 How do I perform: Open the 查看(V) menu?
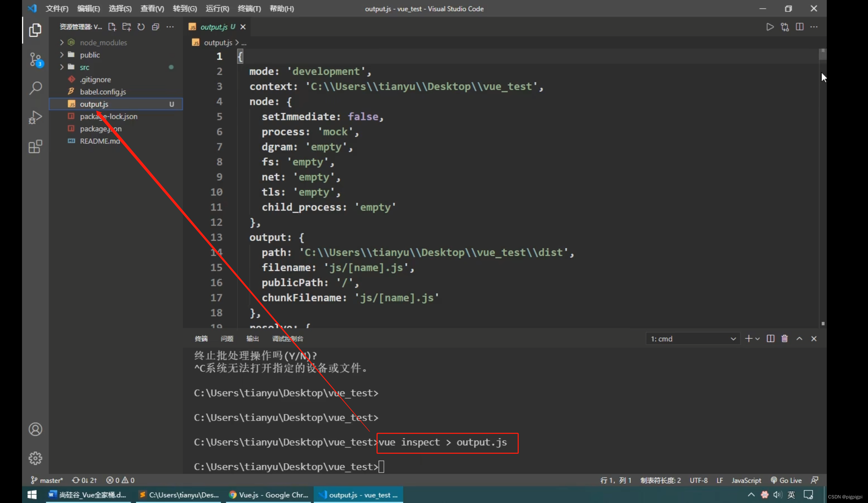(x=152, y=8)
